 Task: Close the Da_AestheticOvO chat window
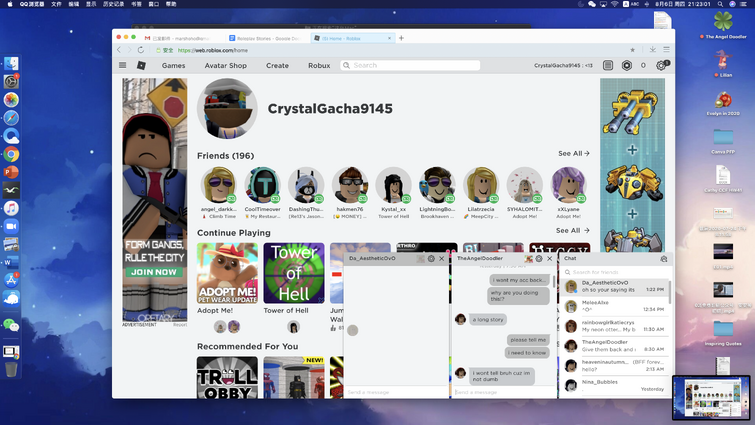pyautogui.click(x=442, y=258)
